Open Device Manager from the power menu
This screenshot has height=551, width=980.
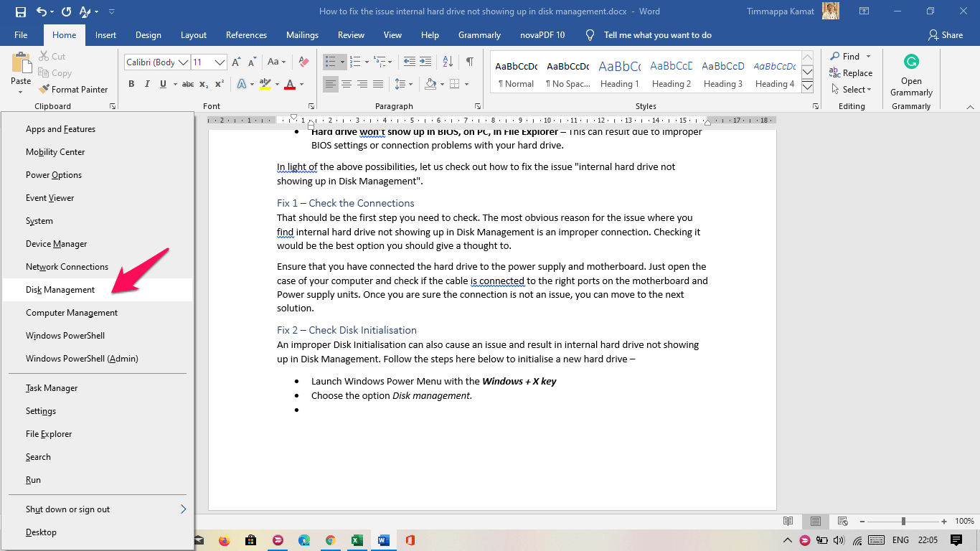98,244
